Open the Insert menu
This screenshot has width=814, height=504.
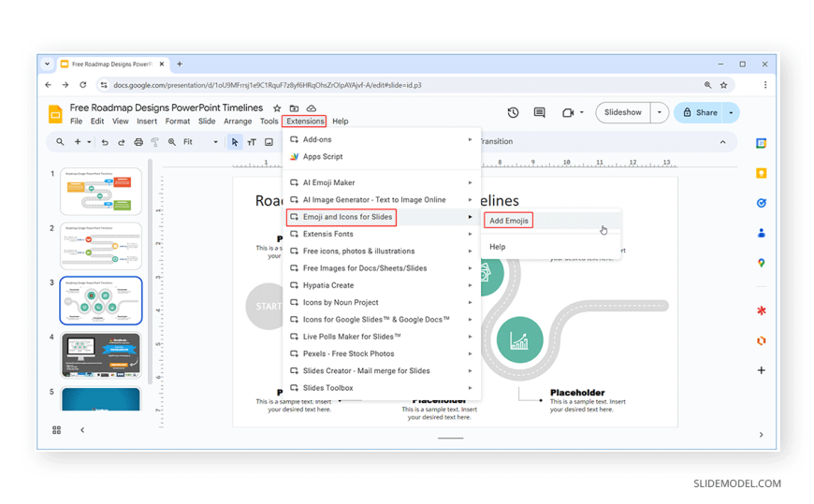(147, 121)
